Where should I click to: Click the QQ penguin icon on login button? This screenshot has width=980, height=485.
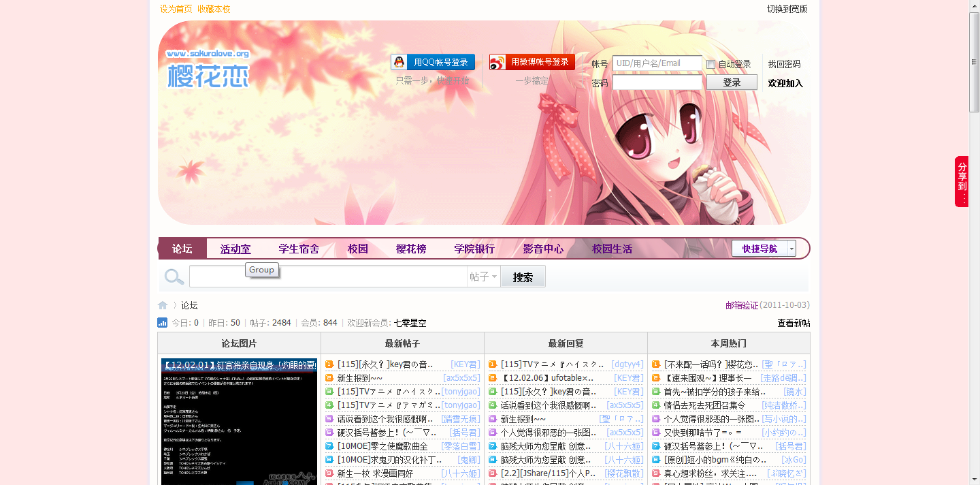pos(400,62)
